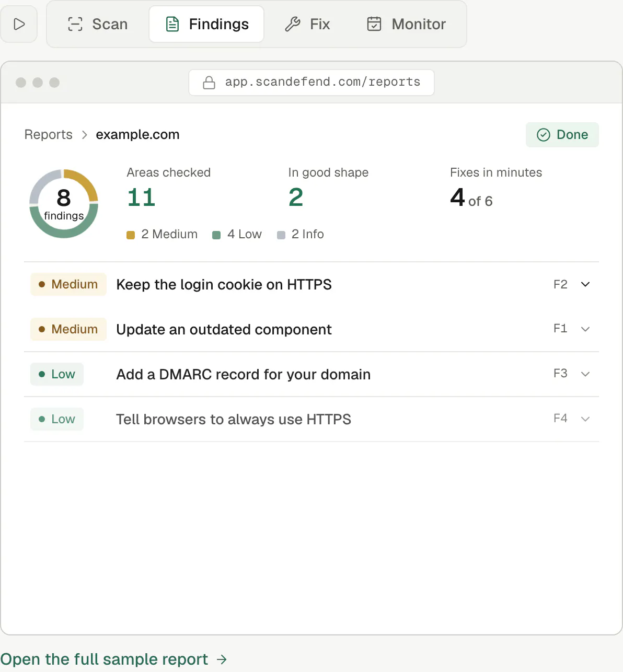Click the lock icon in address bar
The image size is (623, 672).
[209, 83]
